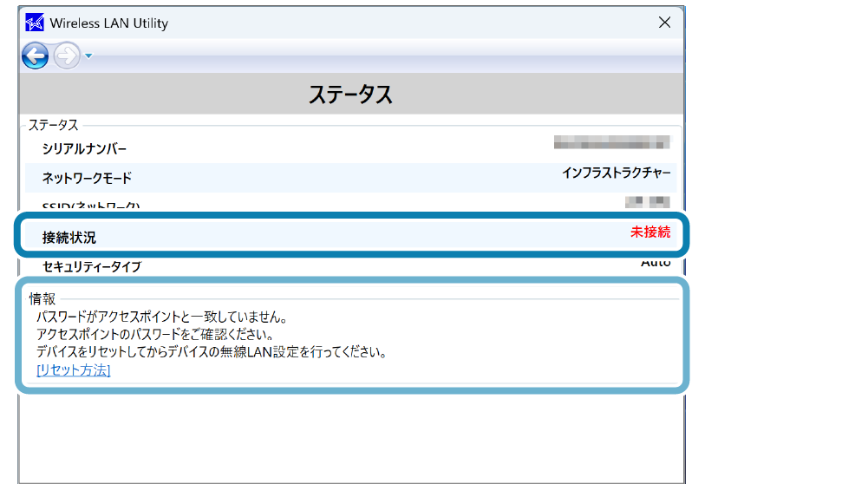The width and height of the screenshot is (868, 484).
Task: Select the セキュリティータイプ row label
Action: tap(91, 266)
